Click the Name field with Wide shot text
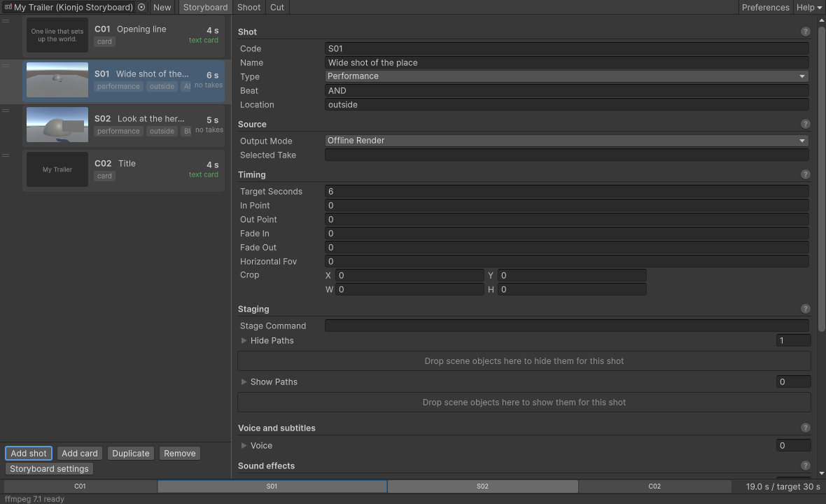826x504 pixels. tap(566, 63)
